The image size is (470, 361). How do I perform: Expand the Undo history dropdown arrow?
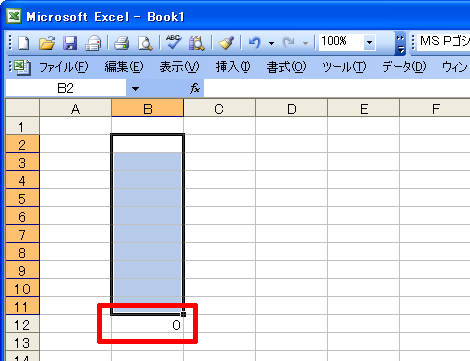(x=271, y=43)
